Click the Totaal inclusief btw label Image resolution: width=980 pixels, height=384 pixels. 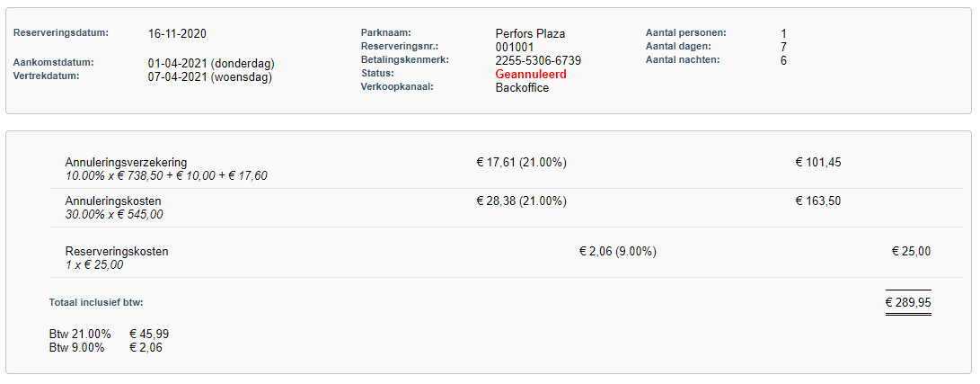pyautogui.click(x=96, y=302)
